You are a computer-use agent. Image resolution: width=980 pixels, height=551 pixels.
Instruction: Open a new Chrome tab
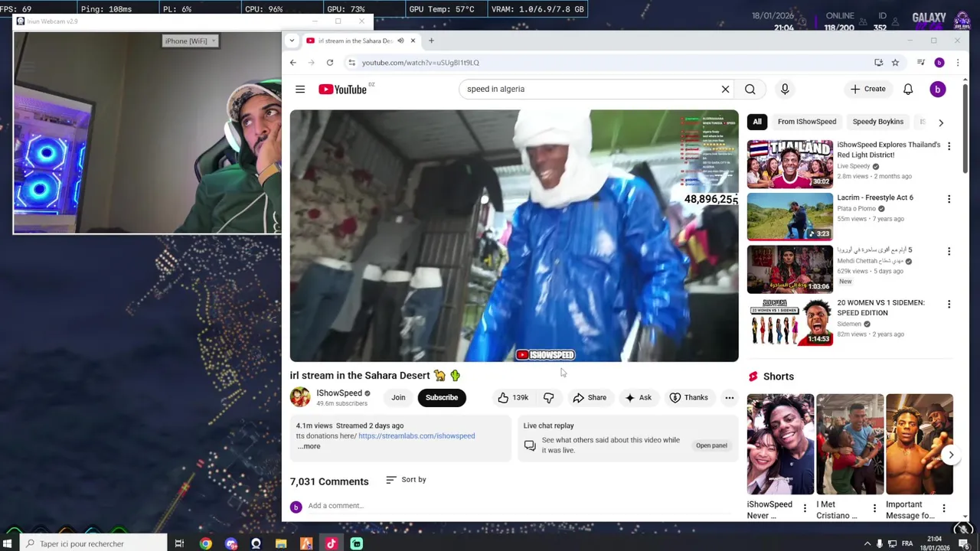431,41
